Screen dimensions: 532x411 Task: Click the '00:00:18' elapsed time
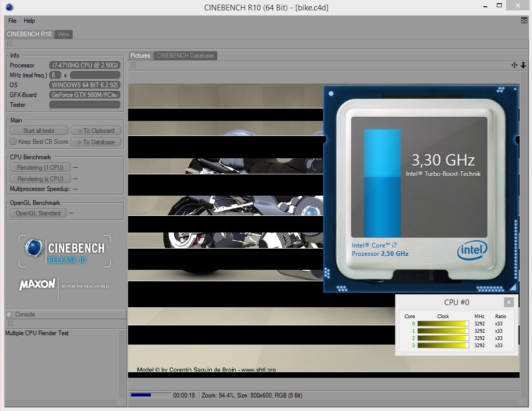click(x=184, y=395)
